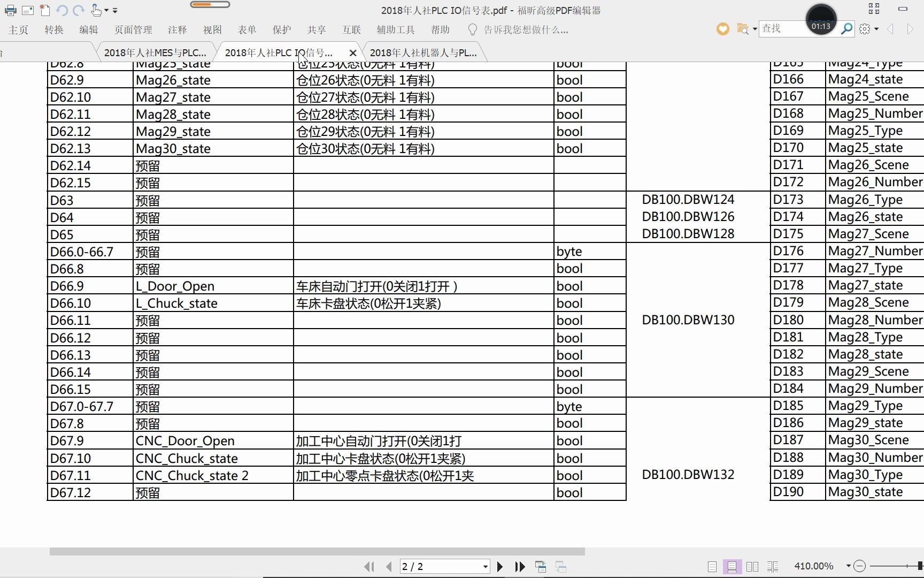The width and height of the screenshot is (924, 578).
Task: Switch to single page view mode
Action: click(x=712, y=566)
